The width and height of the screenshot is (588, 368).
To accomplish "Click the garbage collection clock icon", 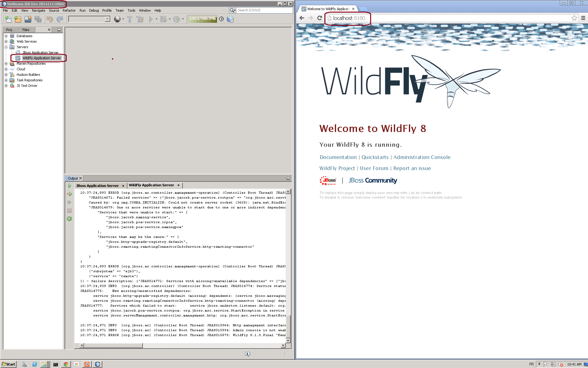I will point(221,19).
